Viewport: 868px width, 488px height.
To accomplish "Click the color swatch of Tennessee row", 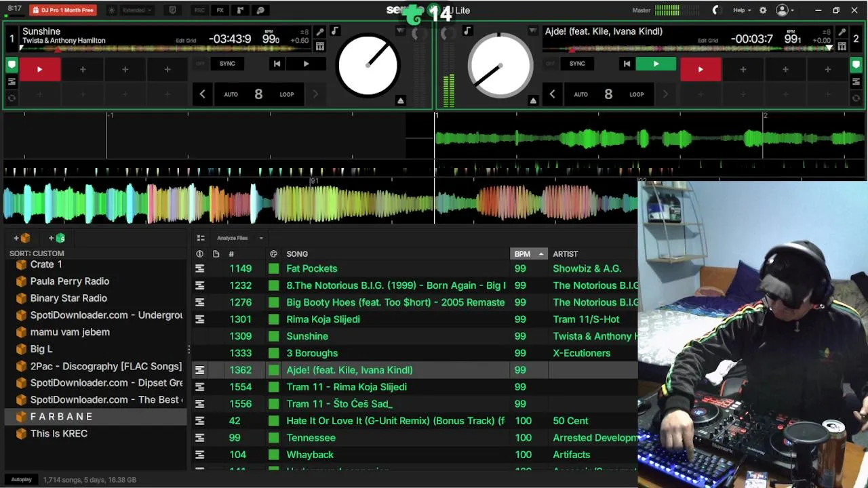I will [273, 438].
